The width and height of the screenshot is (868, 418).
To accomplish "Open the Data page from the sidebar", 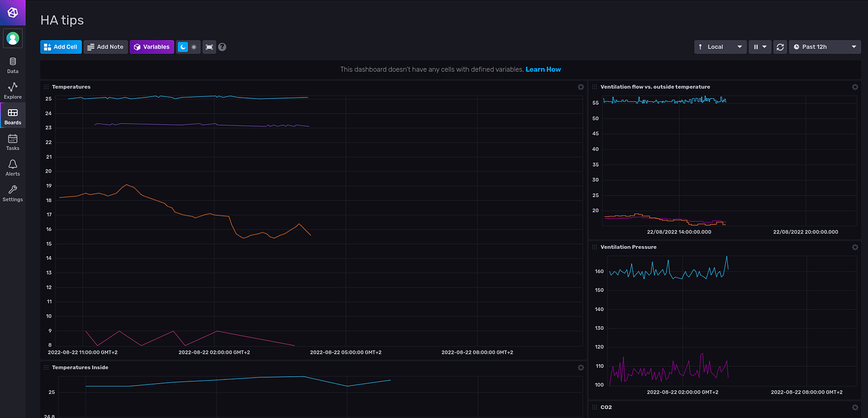I will (13, 65).
